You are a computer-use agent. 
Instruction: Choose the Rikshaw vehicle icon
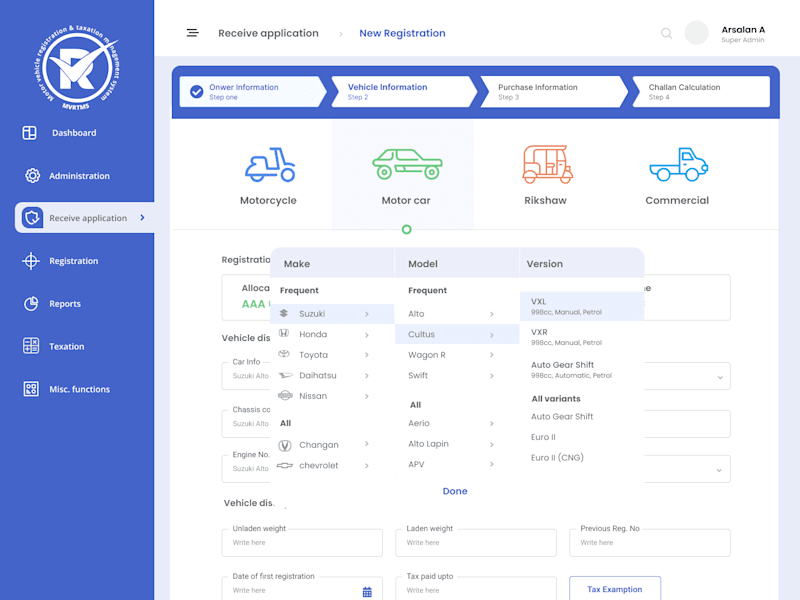547,164
